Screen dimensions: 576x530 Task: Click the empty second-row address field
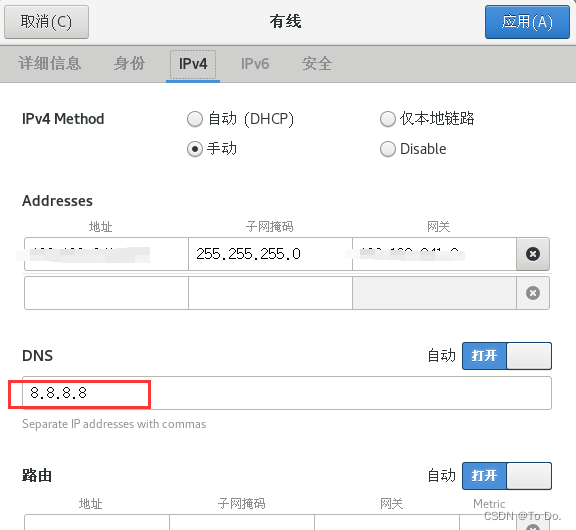point(107,293)
